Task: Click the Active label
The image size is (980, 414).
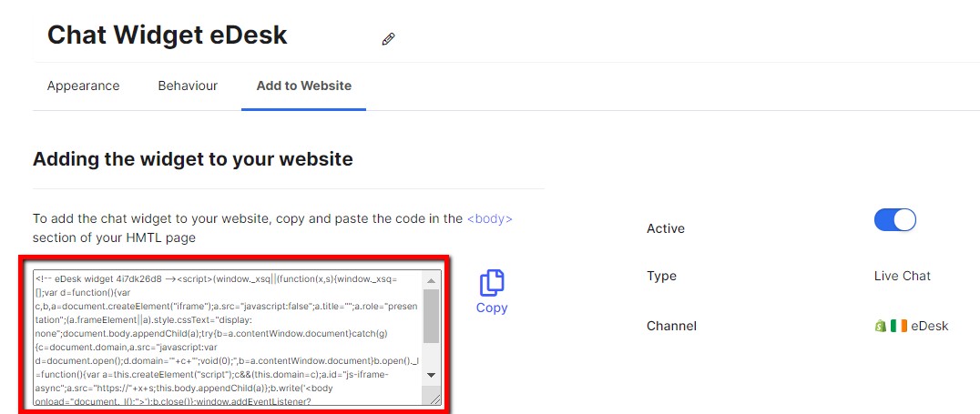Action: [x=666, y=228]
